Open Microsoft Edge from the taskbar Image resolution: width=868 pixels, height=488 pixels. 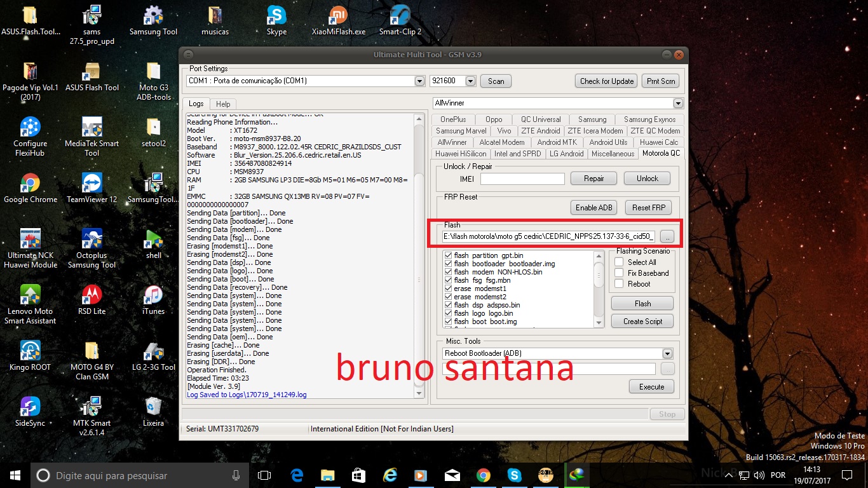pos(297,475)
